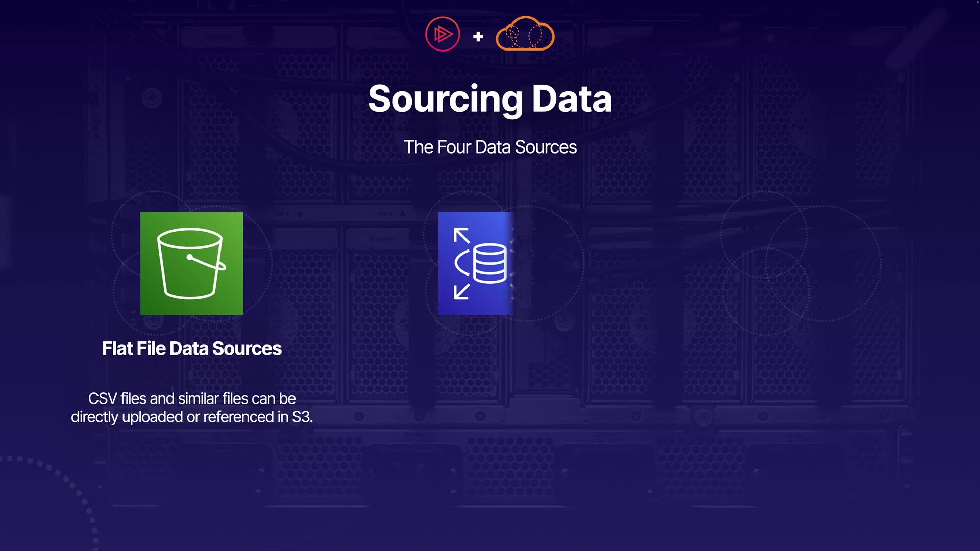The image size is (980, 551).
Task: Click the red Pluralsight play logo
Action: point(443,34)
